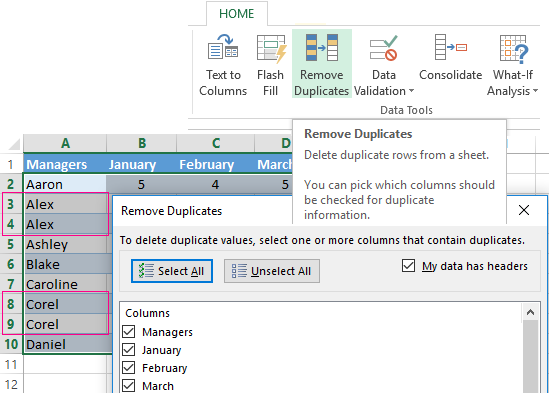Select row 5 by its row number
The height and width of the screenshot is (393, 549).
(11, 244)
